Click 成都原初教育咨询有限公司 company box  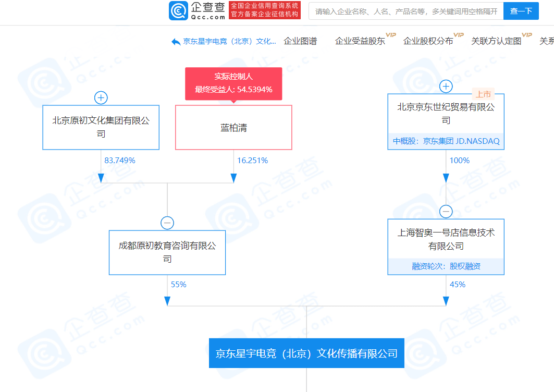point(167,252)
